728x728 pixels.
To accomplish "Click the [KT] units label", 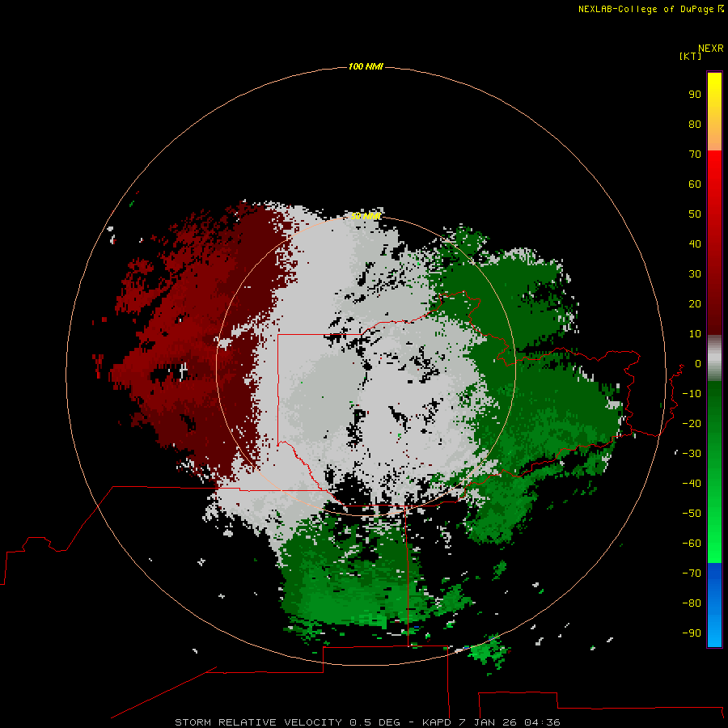I will pos(690,56).
